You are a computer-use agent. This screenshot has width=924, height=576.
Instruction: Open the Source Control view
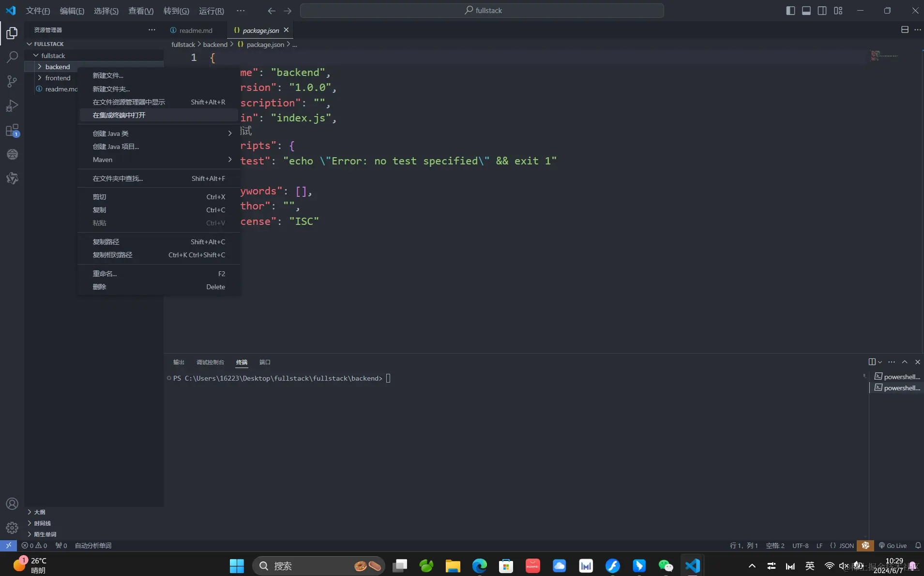pos(12,81)
